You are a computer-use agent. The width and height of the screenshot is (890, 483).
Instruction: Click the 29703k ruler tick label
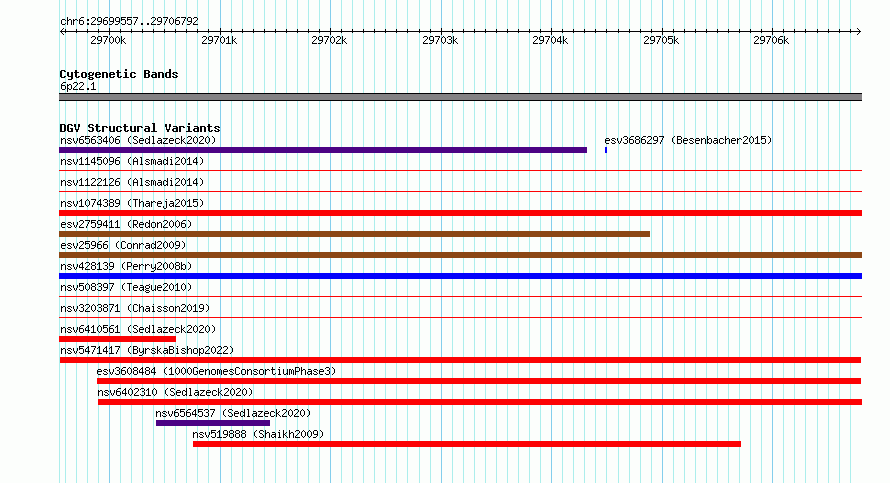[x=440, y=40]
